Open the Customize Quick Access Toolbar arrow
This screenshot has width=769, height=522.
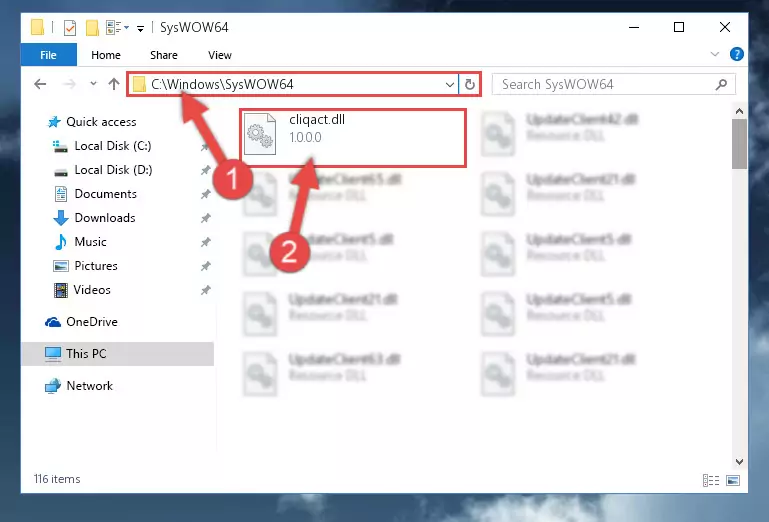140,28
